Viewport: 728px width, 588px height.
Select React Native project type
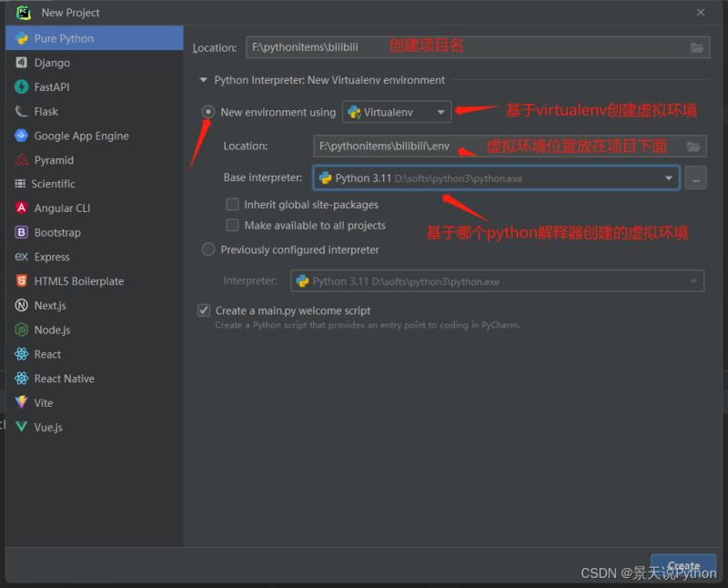click(x=95, y=379)
